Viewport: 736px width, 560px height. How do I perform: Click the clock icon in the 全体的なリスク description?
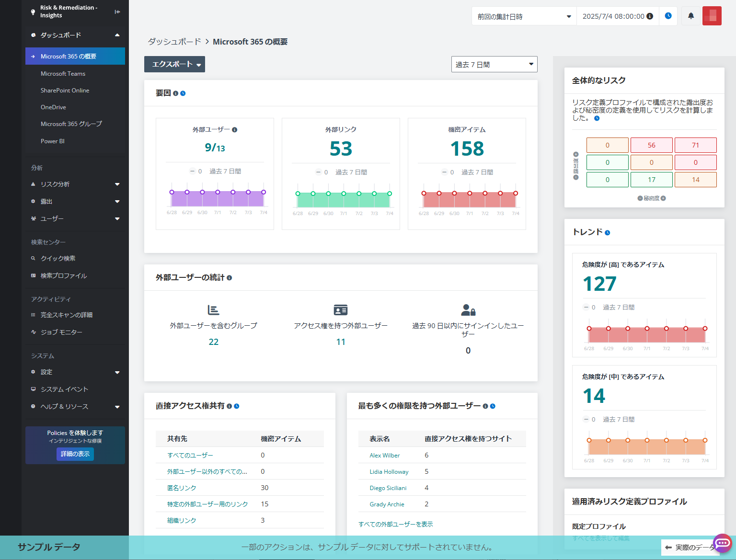[x=597, y=118]
